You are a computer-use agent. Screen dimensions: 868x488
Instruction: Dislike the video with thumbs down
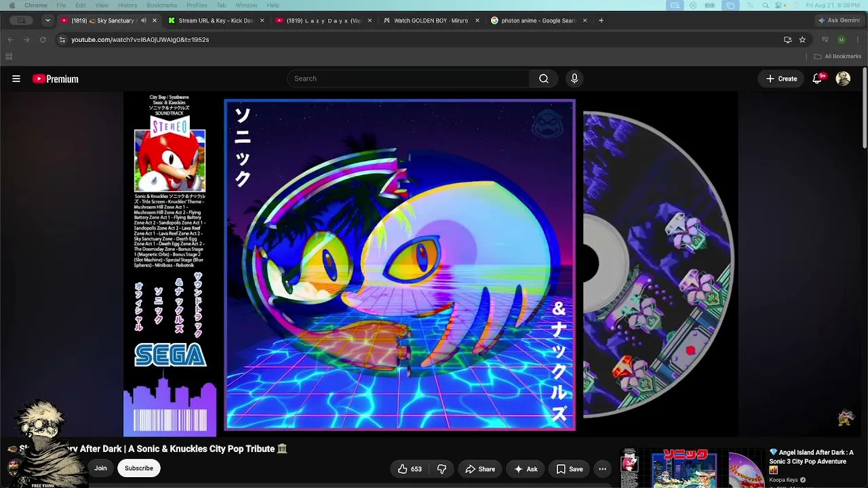442,469
